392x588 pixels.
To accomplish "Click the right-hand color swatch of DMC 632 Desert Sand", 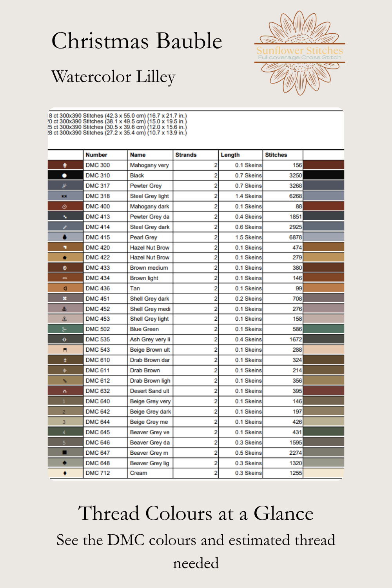I will [x=324, y=391].
